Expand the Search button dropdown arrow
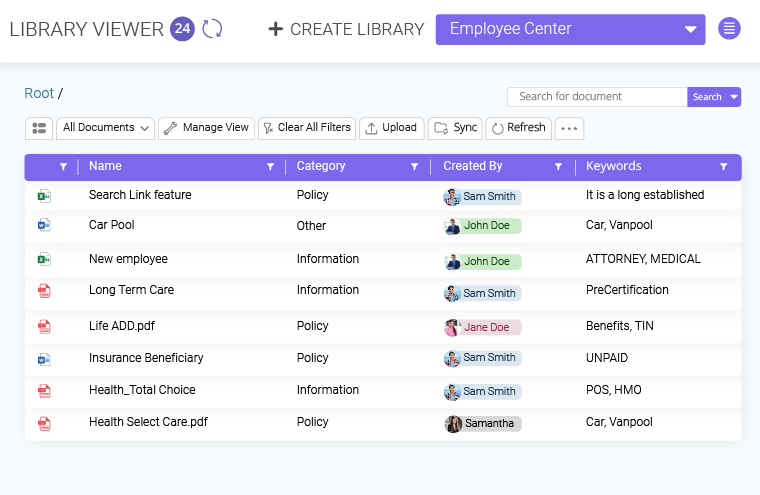The height and width of the screenshot is (495, 760). click(x=734, y=97)
